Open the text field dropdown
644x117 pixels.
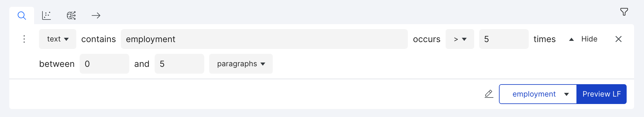[58, 39]
